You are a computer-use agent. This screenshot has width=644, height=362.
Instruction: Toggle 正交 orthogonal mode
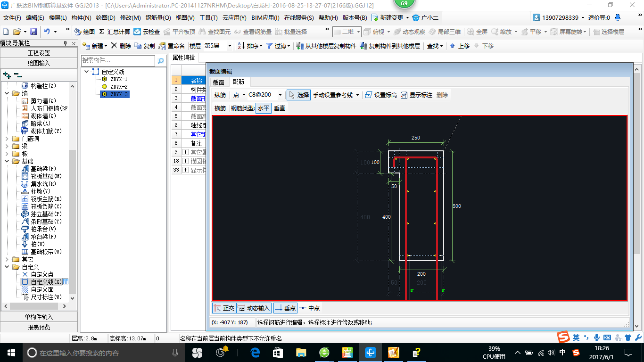click(x=224, y=308)
